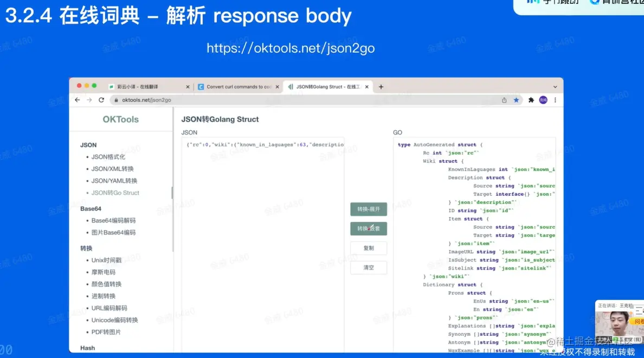This screenshot has width=644, height=358.
Task: Bookmark the page with the star icon
Action: 516,100
